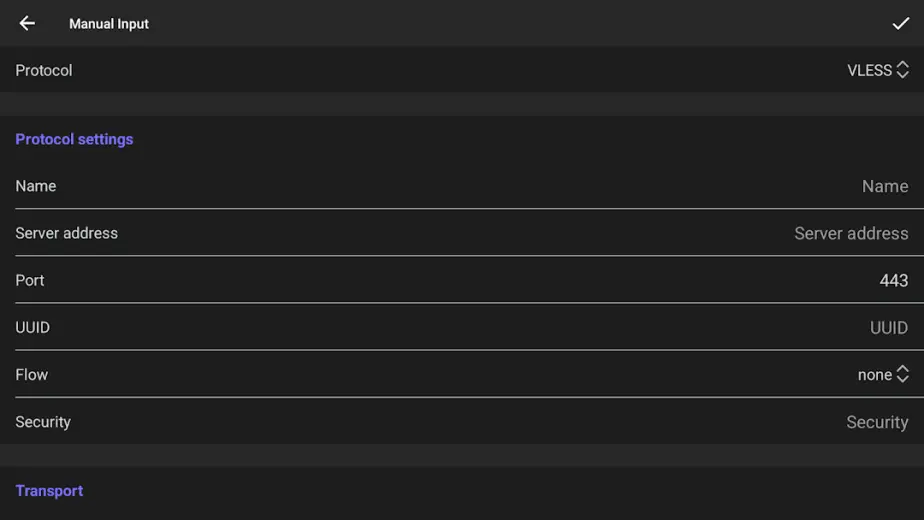Click the Transport section header

tap(49, 491)
